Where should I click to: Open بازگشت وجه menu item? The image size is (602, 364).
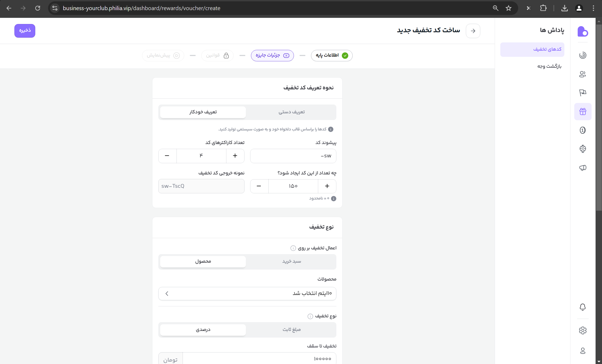549,66
